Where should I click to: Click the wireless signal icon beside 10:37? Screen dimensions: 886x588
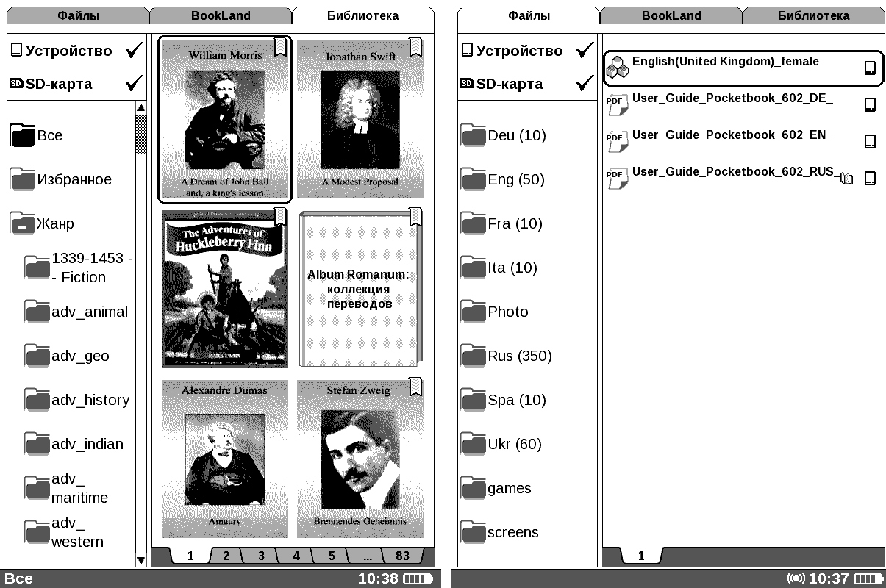[x=796, y=578]
